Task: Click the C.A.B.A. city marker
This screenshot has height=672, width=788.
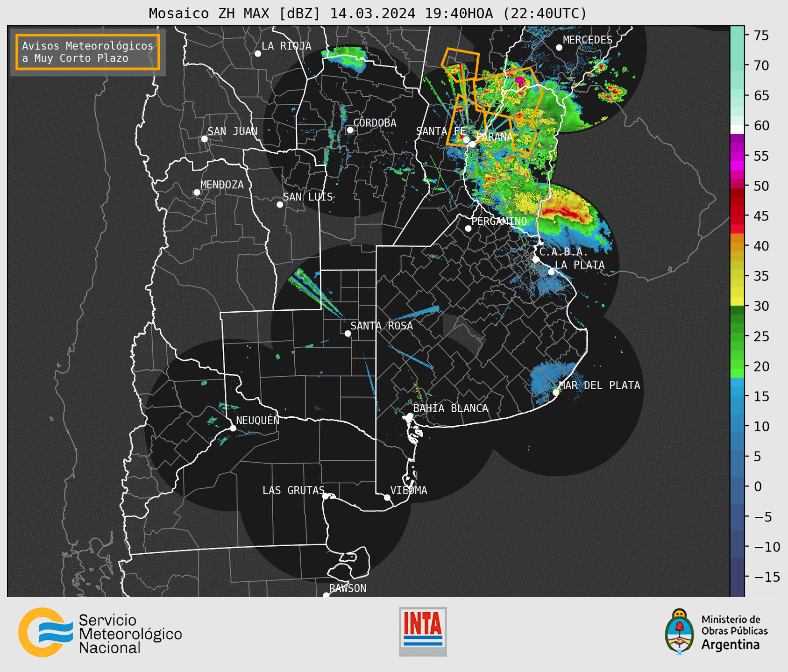Action: coord(536,259)
